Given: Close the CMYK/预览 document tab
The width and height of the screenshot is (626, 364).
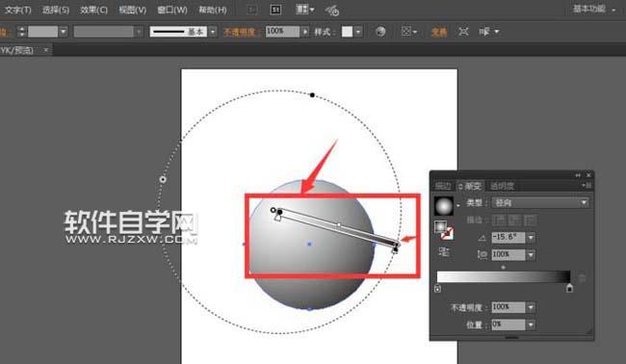Looking at the screenshot, I should (46, 50).
